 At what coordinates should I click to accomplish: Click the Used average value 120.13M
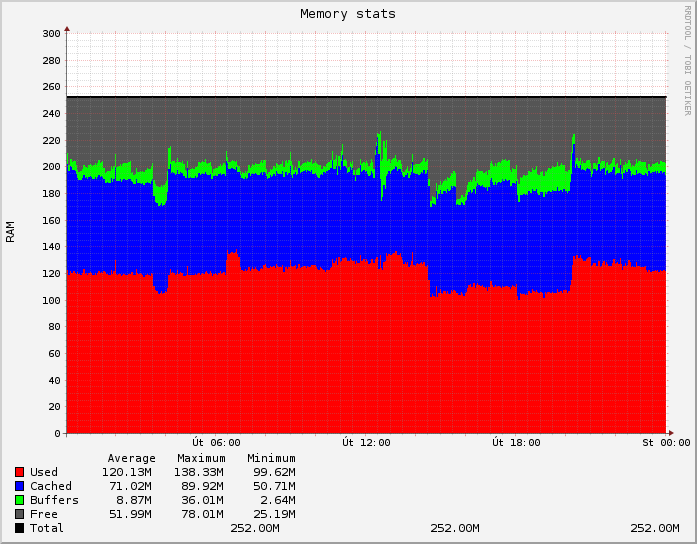[127, 472]
